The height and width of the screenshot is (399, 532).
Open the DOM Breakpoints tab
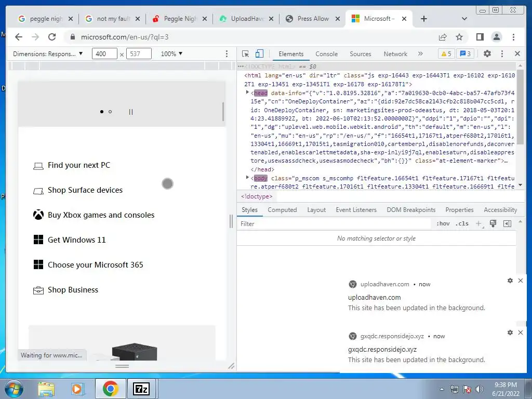[x=411, y=210]
